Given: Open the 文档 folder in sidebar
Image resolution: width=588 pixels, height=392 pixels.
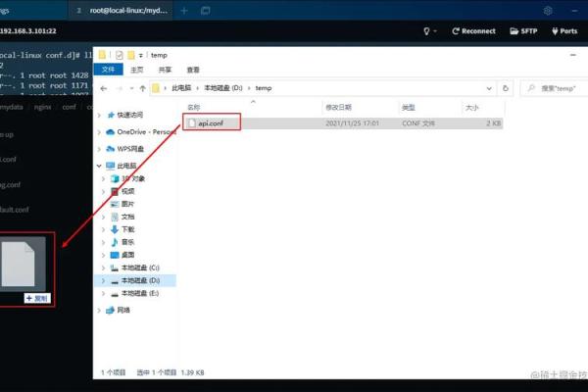Looking at the screenshot, I should click(127, 217).
